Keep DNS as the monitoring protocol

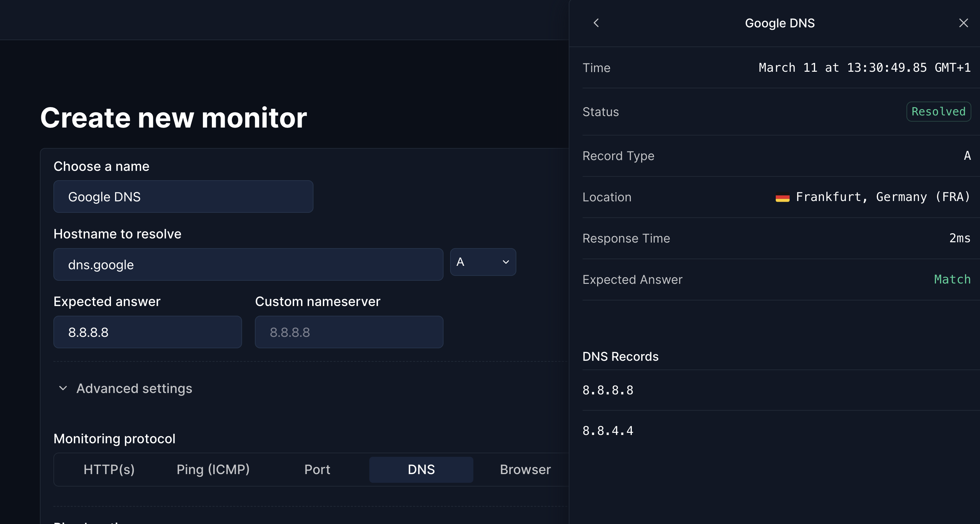tap(421, 470)
